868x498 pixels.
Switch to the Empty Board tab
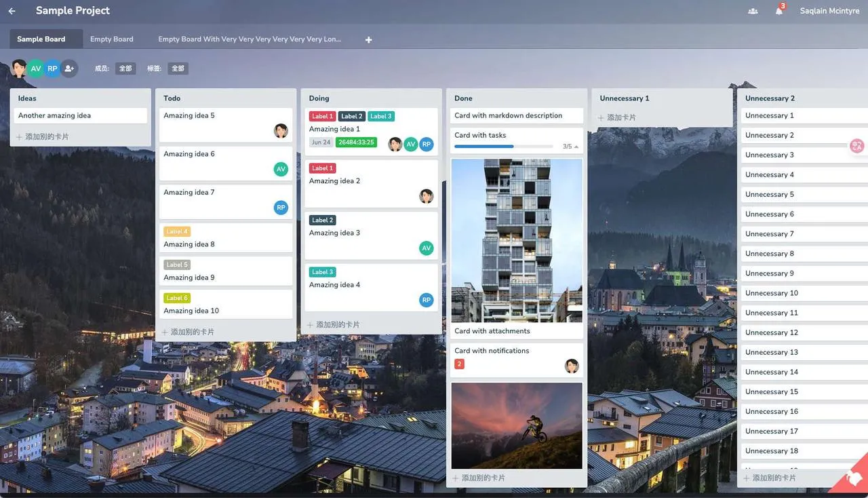tap(112, 39)
